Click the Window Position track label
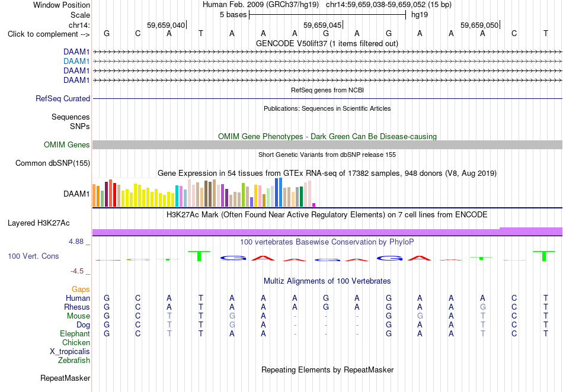The height and width of the screenshot is (392, 563). [x=62, y=5]
